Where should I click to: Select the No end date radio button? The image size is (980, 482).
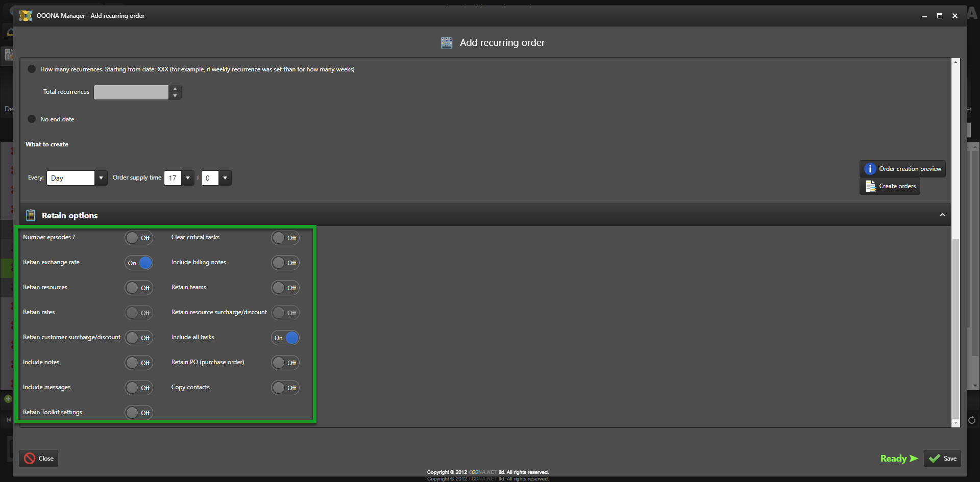(x=32, y=119)
